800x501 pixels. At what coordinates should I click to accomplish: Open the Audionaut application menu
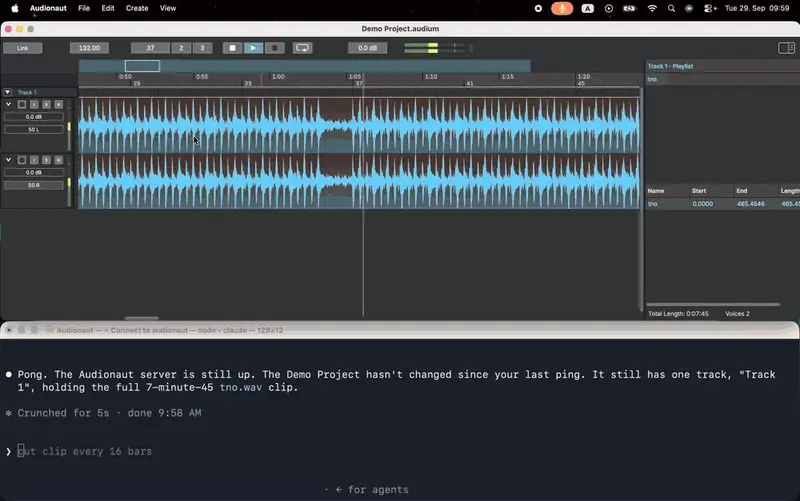coord(48,8)
